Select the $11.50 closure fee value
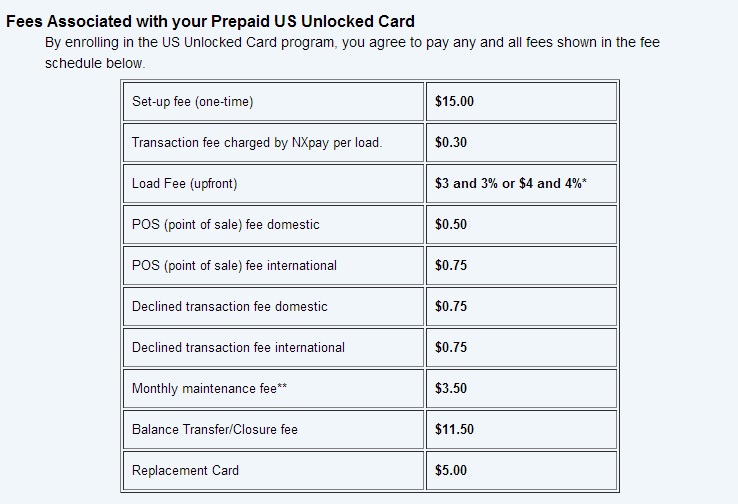Image resolution: width=738 pixels, height=504 pixels. (454, 430)
